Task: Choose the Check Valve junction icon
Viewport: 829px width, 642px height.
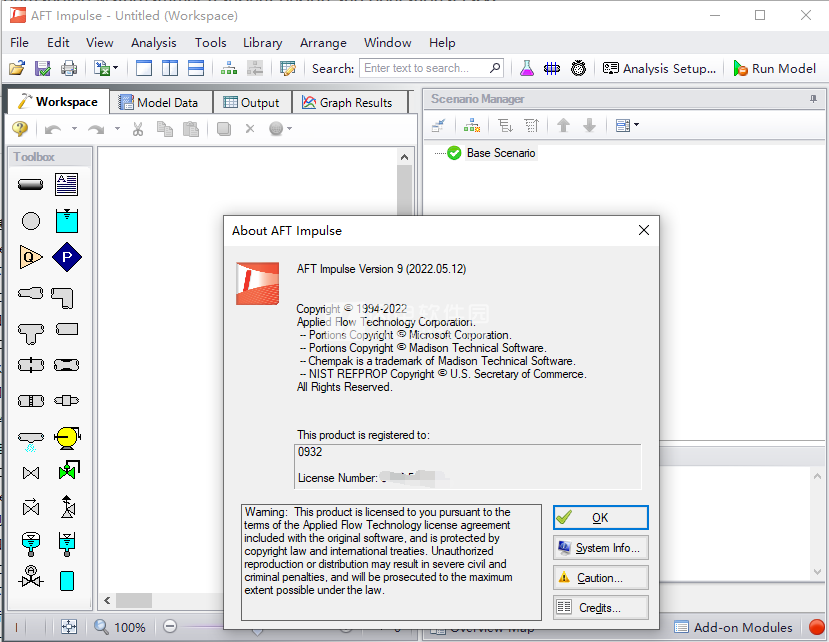Action: 31,508
